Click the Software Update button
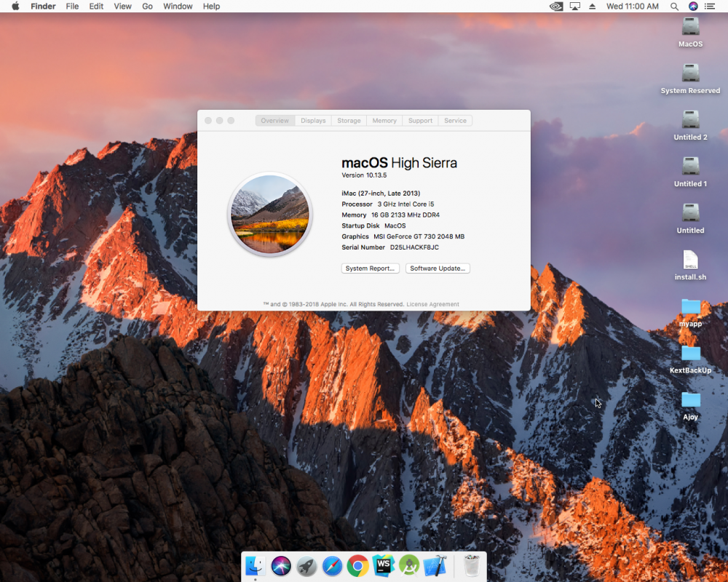The height and width of the screenshot is (582, 728). (438, 268)
